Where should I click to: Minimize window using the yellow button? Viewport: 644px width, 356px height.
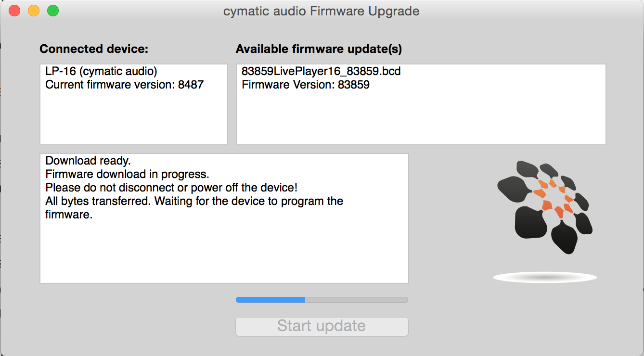point(34,11)
